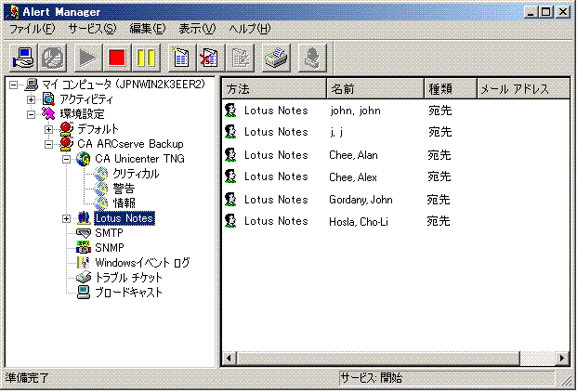
Task: Expand the アクティビティ node
Action: pyautogui.click(x=32, y=99)
